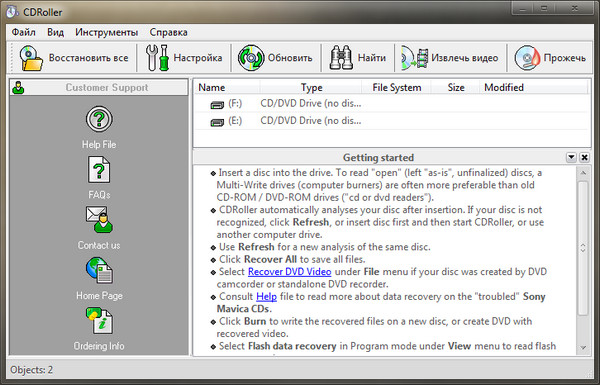Viewport: 600px width, 385px height.
Task: Sort by the Modified column header
Action: [x=533, y=88]
